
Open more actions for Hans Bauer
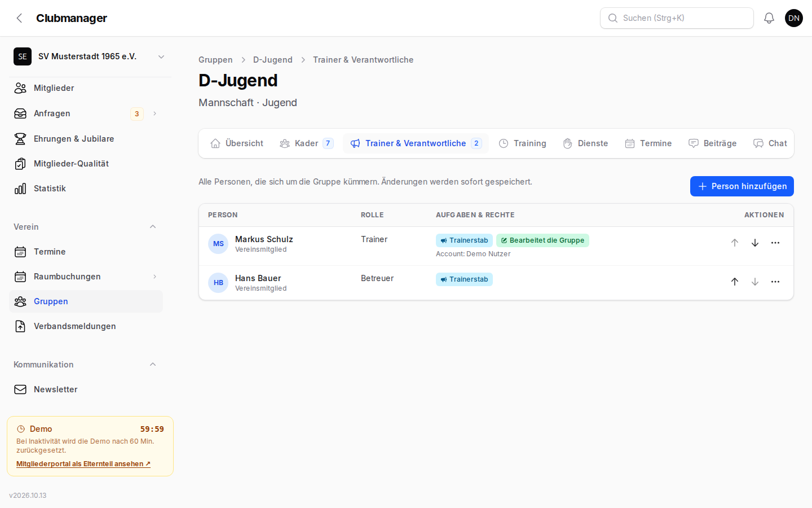tap(775, 282)
